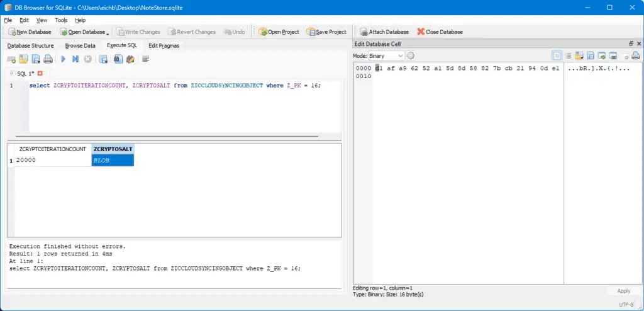Click the New Database toolbar button

[30, 31]
